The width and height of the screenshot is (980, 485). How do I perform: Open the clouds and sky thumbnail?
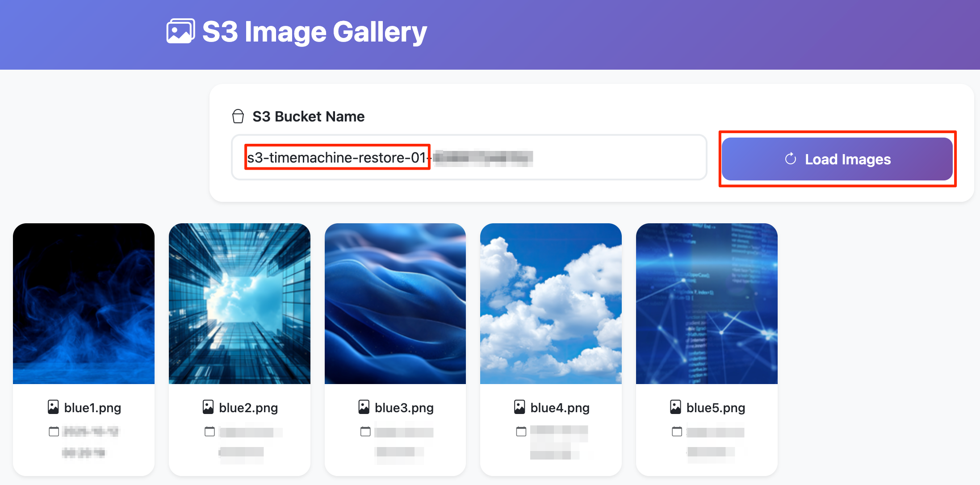tap(551, 304)
